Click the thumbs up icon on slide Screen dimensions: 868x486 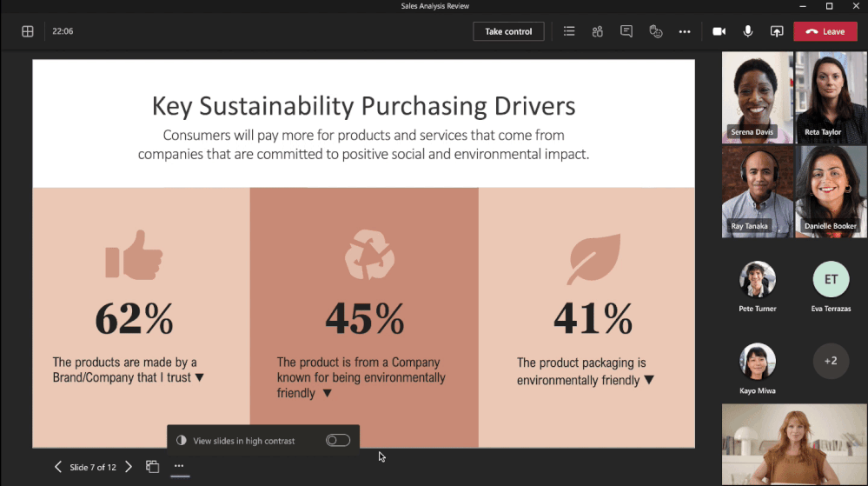tap(134, 255)
